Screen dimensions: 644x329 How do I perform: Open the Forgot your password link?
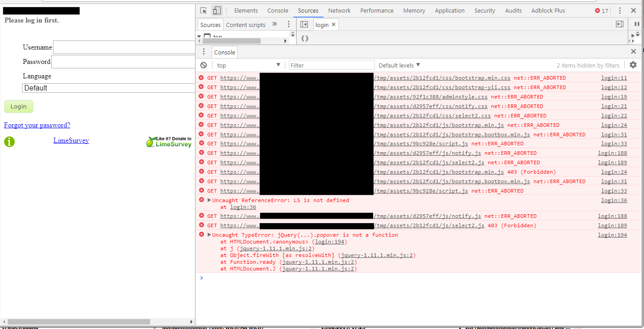point(37,125)
